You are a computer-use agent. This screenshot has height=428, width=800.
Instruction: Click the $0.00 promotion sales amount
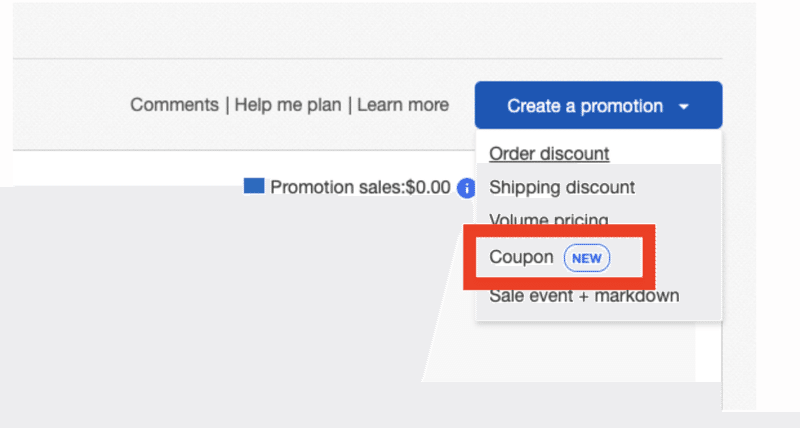click(x=428, y=187)
